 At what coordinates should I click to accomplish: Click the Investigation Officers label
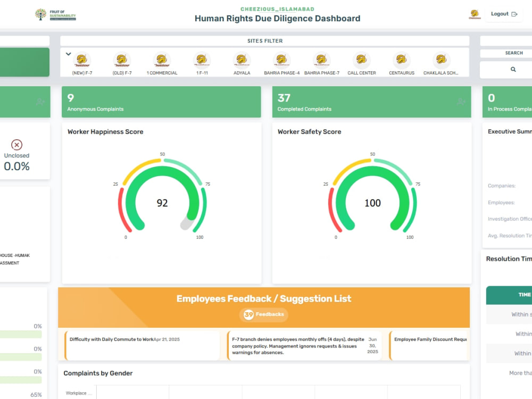(x=510, y=219)
